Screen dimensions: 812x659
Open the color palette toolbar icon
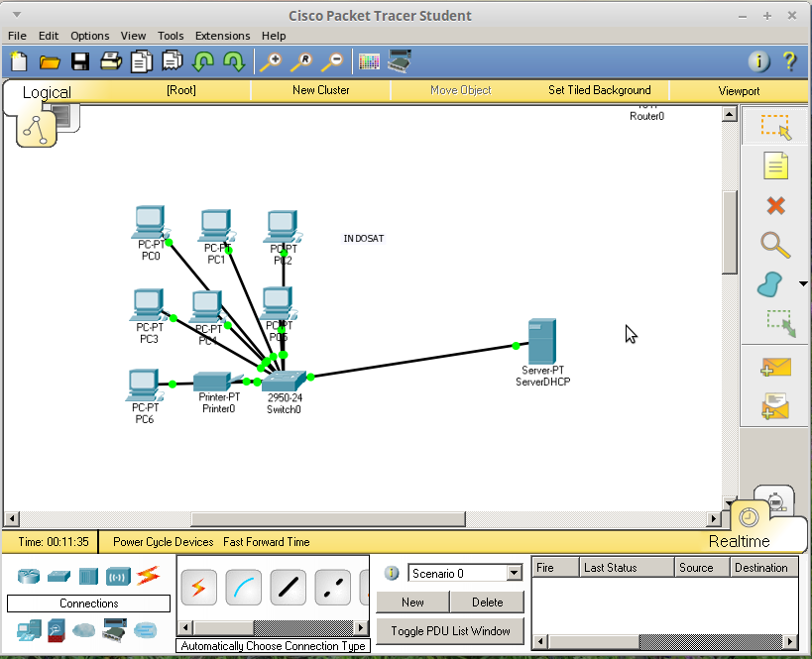click(x=370, y=61)
